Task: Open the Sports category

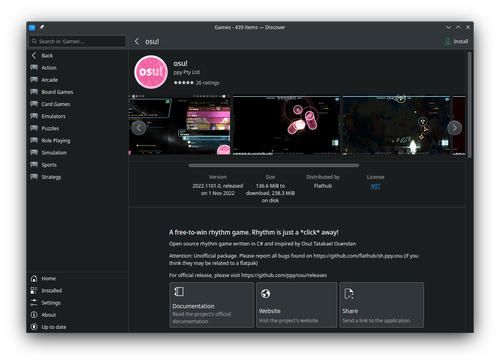Action: [x=77, y=165]
